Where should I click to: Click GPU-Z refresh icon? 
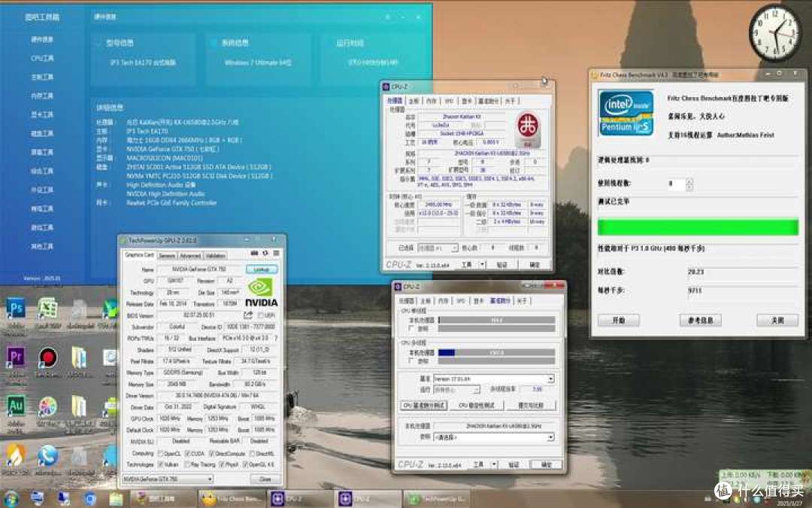coord(265,253)
